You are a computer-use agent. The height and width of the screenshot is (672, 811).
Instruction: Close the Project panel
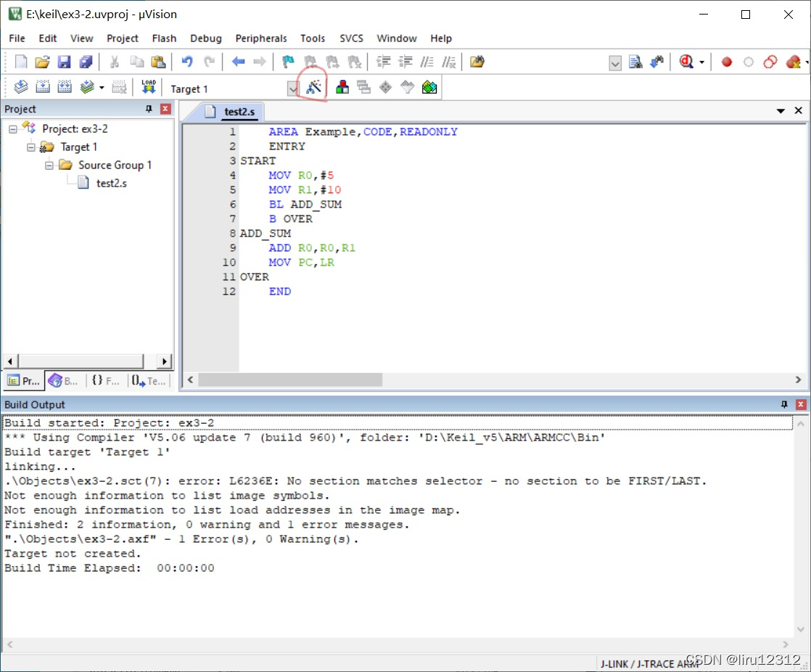165,109
